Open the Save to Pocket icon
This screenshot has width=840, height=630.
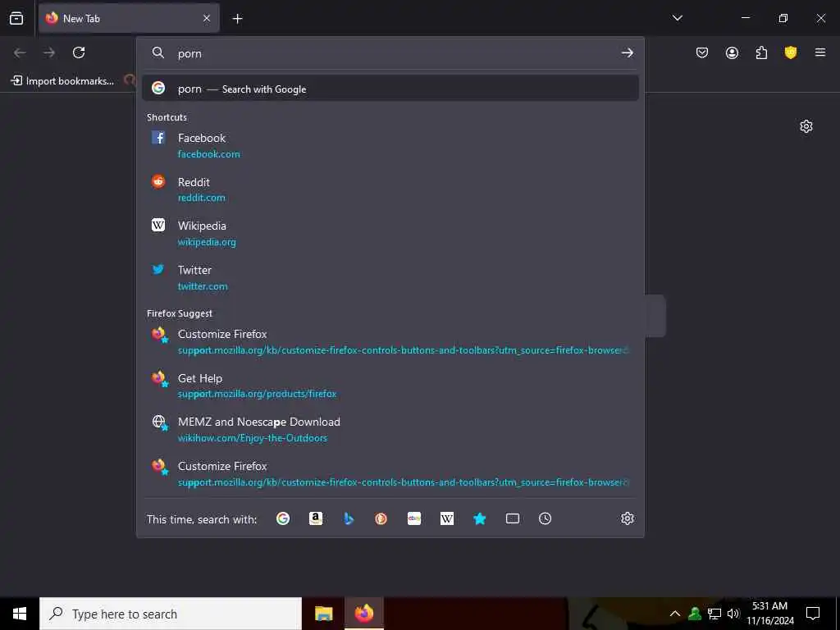tap(702, 52)
